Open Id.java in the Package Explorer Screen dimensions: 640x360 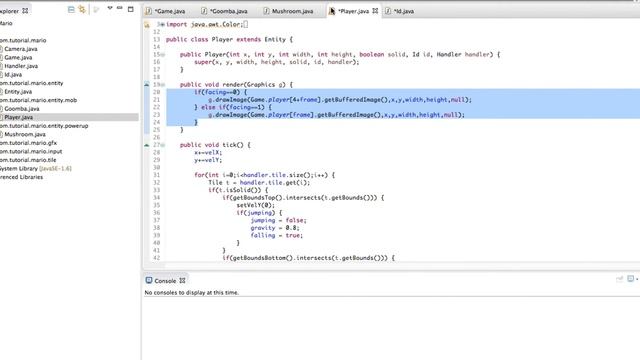click(x=13, y=75)
